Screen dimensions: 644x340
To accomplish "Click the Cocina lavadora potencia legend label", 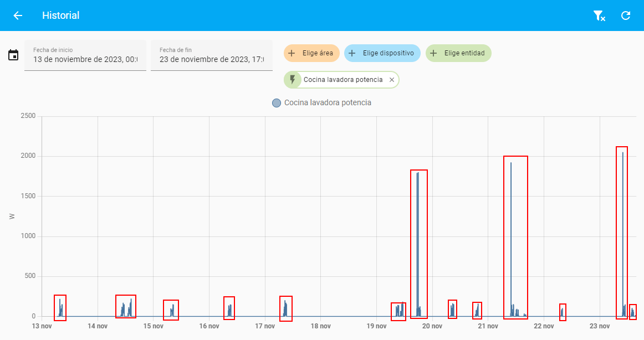I will 328,103.
